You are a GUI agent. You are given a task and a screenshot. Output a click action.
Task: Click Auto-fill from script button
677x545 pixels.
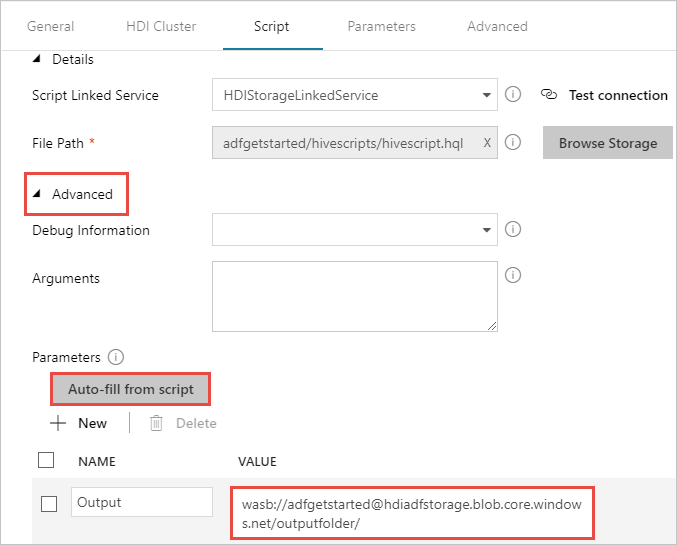click(x=131, y=388)
